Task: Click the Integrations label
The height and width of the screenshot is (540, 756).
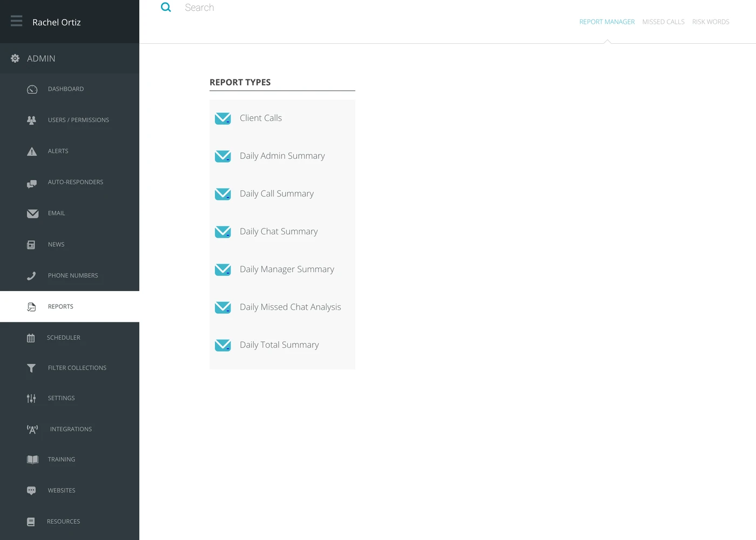Action: coord(71,429)
